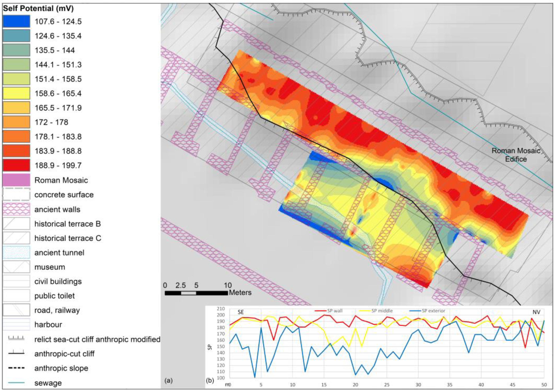Click the harbour legend symbol
Viewport: 555px width, 392px height.
pyautogui.click(x=16, y=324)
